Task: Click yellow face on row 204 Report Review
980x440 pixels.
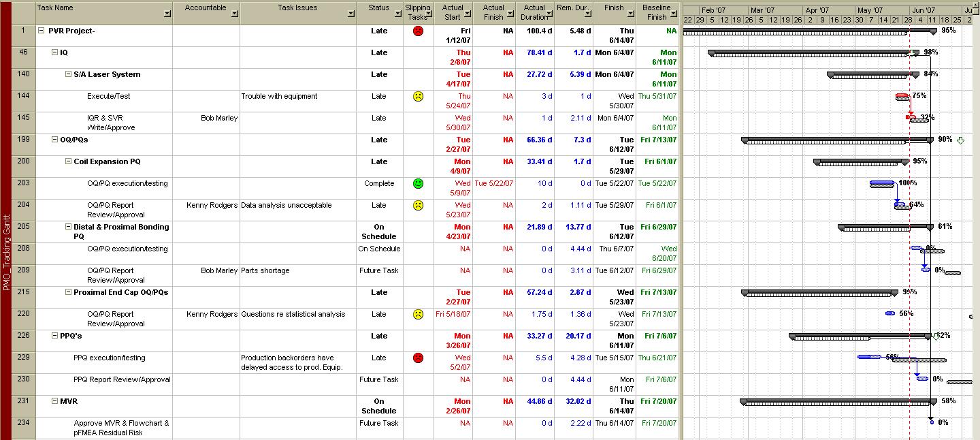Action: click(x=418, y=206)
